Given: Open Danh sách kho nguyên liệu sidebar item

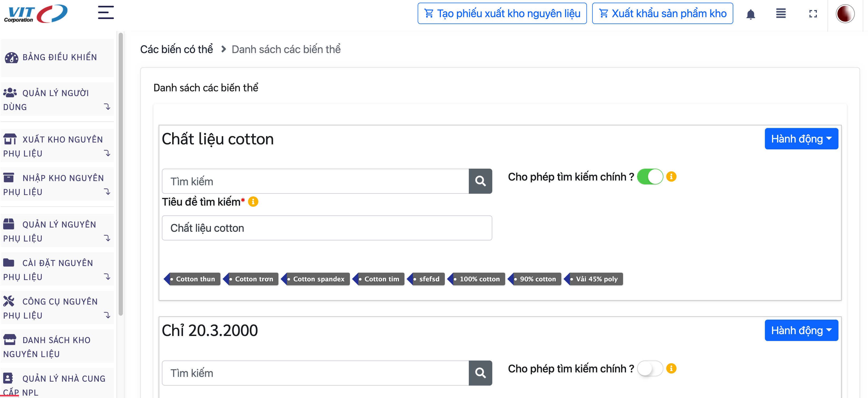Looking at the screenshot, I should 57,347.
